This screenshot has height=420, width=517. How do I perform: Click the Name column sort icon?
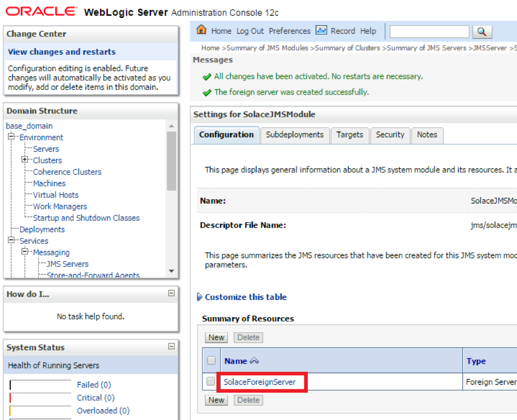coord(254,361)
